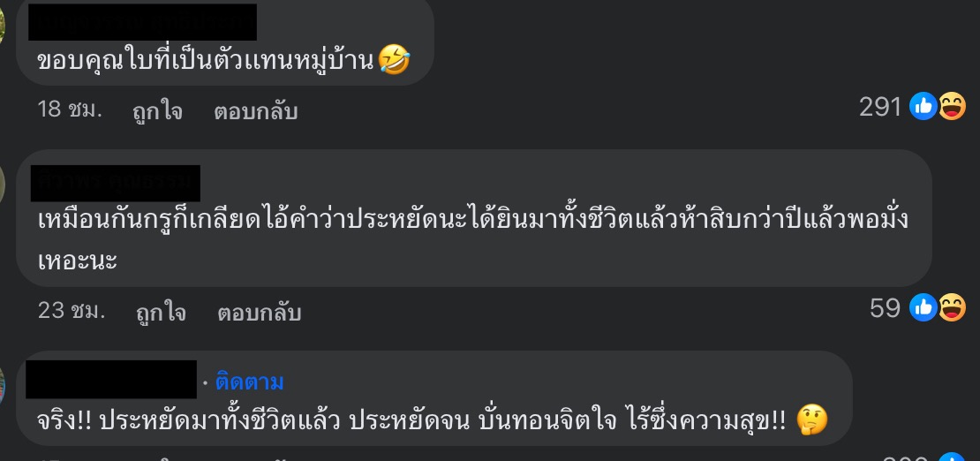Click the thumbs-up icon next to 59
The image size is (980, 461).
pyautogui.click(x=923, y=307)
